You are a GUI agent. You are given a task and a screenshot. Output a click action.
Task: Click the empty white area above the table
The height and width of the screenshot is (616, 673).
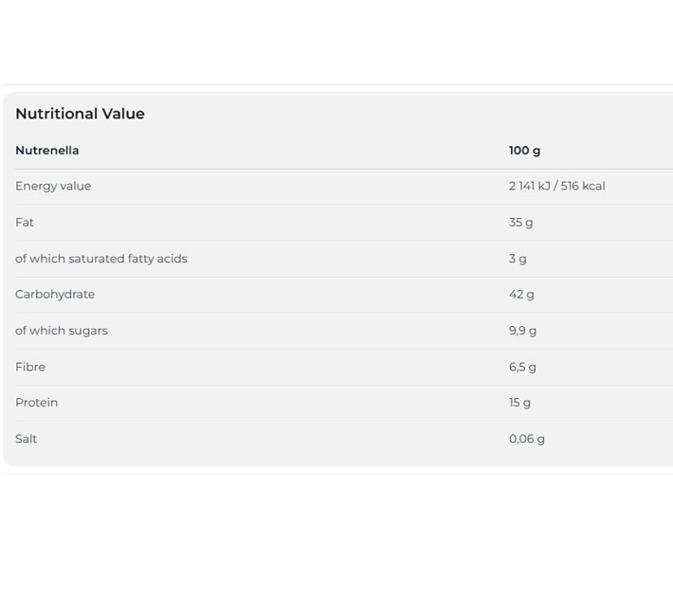(336, 43)
